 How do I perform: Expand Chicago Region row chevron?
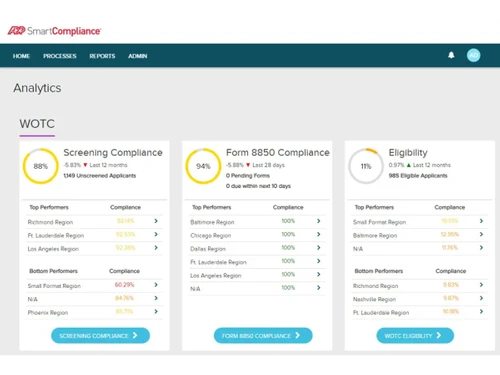(319, 234)
